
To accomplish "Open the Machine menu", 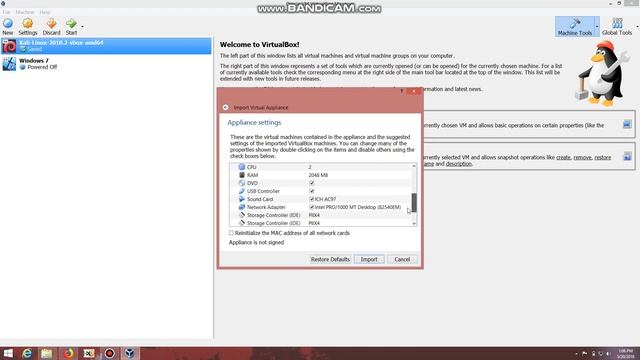I will click(x=25, y=12).
